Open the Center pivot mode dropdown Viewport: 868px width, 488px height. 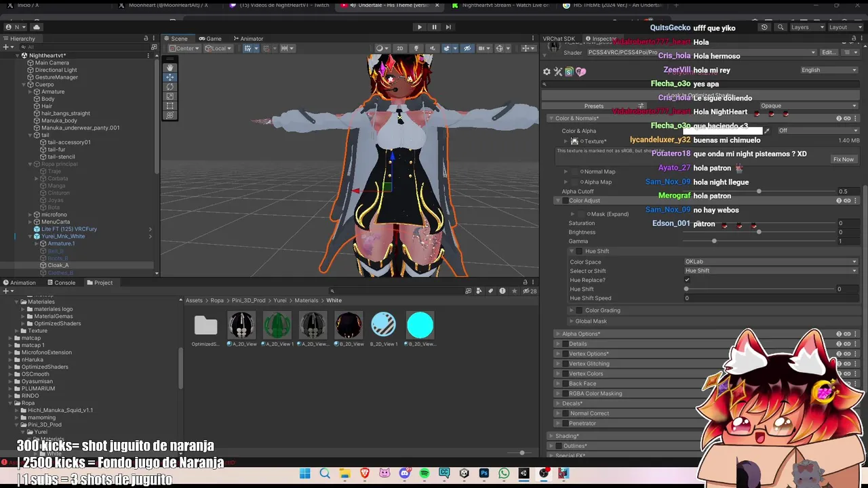[x=183, y=48]
